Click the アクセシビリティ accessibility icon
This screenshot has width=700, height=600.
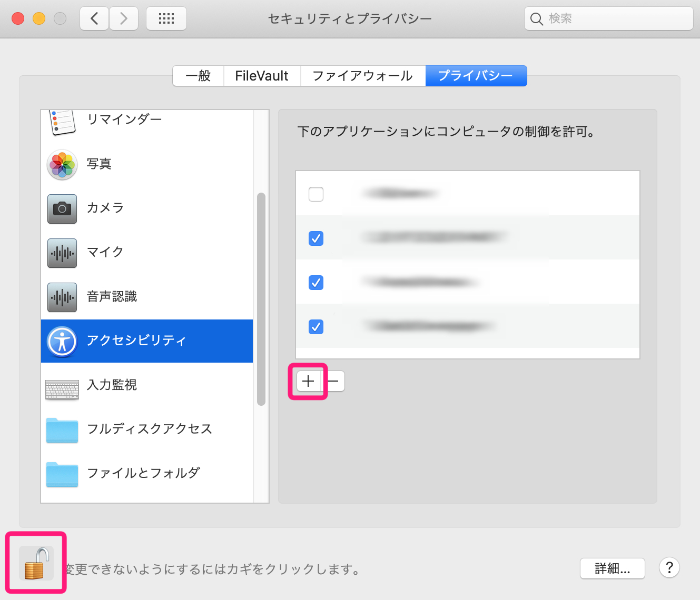pos(62,342)
